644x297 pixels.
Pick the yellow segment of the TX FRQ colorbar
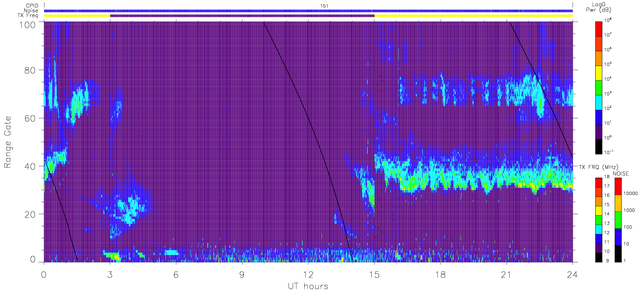tap(599, 210)
